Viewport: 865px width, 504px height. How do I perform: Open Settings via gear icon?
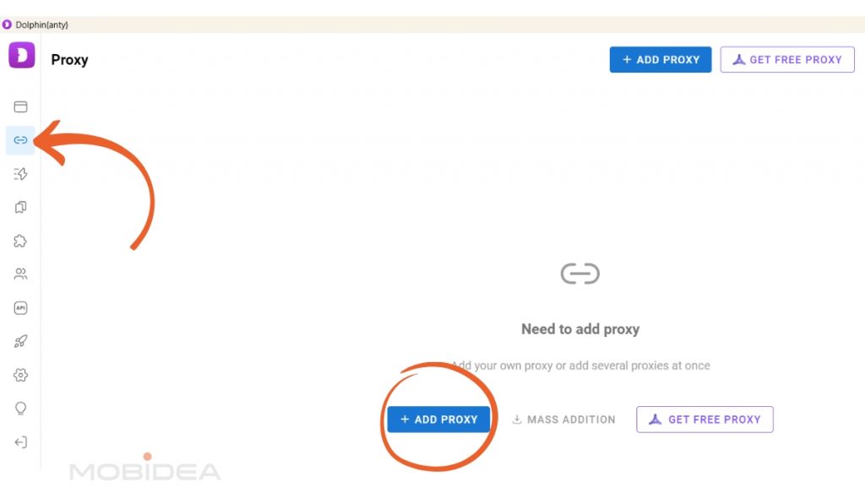point(19,375)
